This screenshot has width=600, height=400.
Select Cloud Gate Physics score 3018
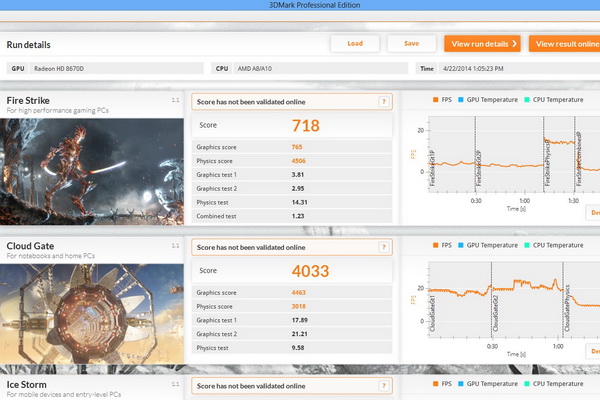pyautogui.click(x=298, y=306)
